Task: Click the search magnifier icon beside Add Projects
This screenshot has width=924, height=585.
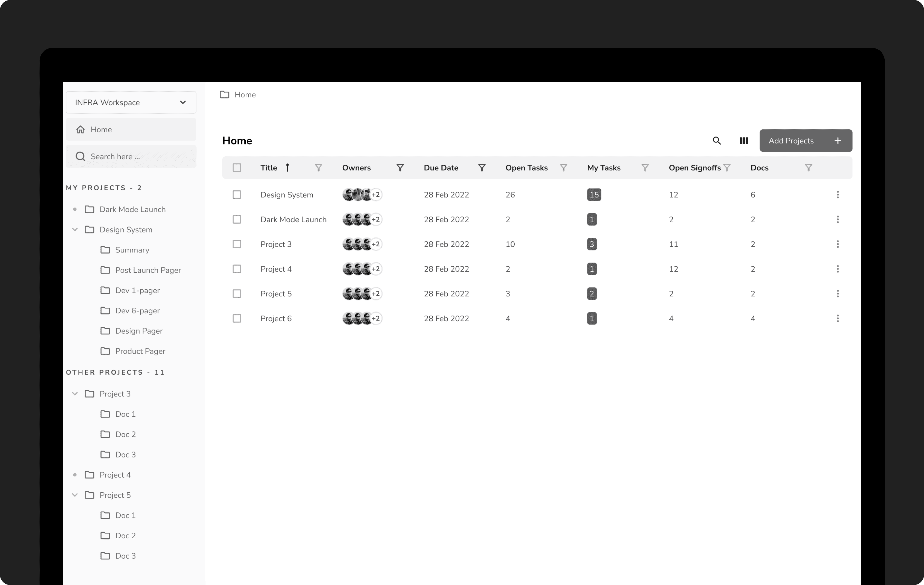Action: point(716,141)
